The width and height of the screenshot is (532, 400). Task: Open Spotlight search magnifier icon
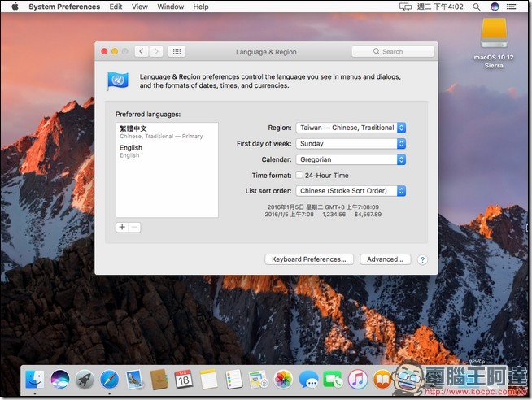(477, 7)
